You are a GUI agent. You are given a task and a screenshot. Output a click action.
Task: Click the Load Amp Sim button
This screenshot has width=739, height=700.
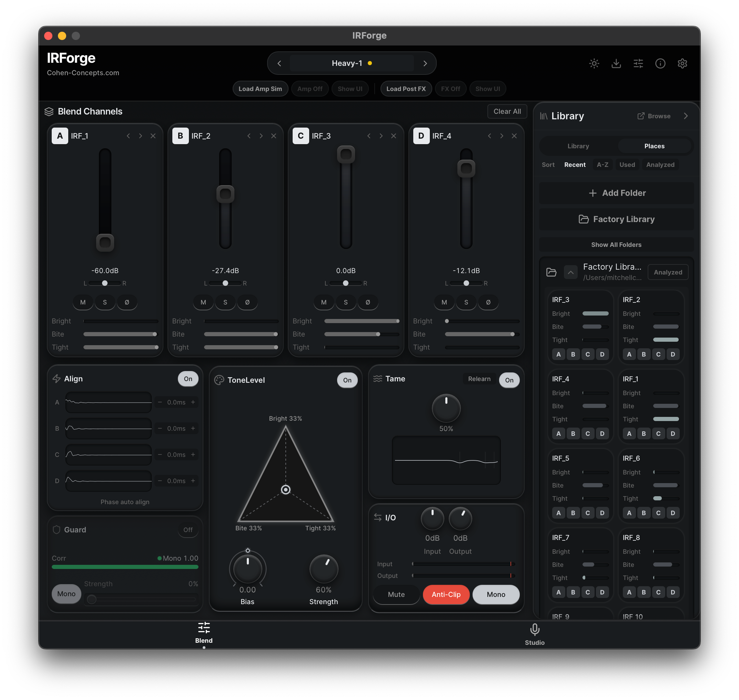(x=260, y=89)
